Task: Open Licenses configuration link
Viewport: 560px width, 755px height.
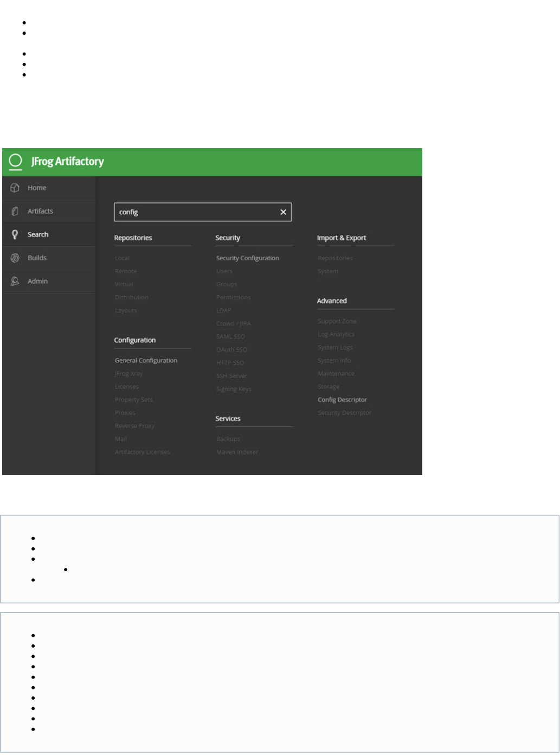Action: 126,387
